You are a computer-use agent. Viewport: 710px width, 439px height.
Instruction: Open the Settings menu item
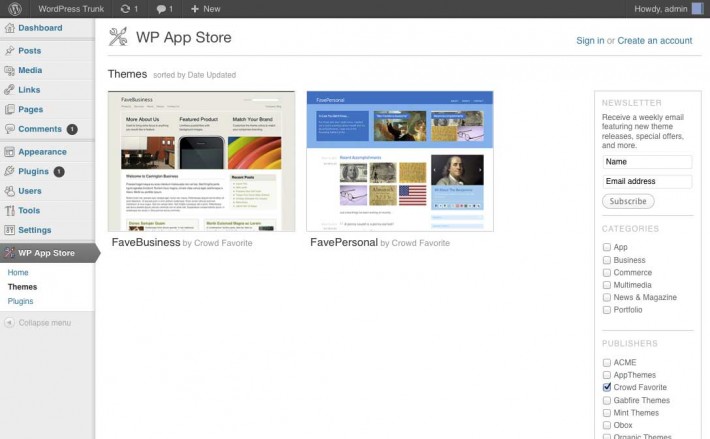[34, 230]
